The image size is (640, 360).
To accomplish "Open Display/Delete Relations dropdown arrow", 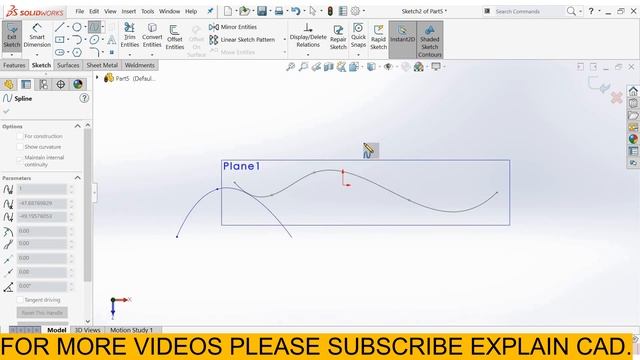I will (x=308, y=55).
